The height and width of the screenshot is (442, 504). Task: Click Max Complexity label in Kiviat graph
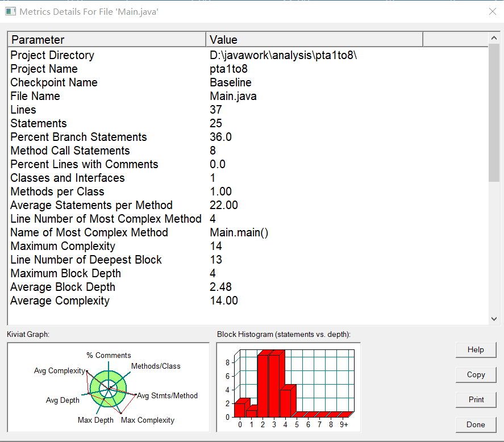(148, 420)
